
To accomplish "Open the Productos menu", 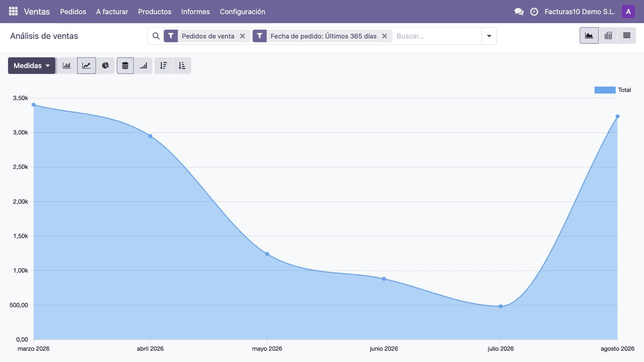I will (155, 12).
